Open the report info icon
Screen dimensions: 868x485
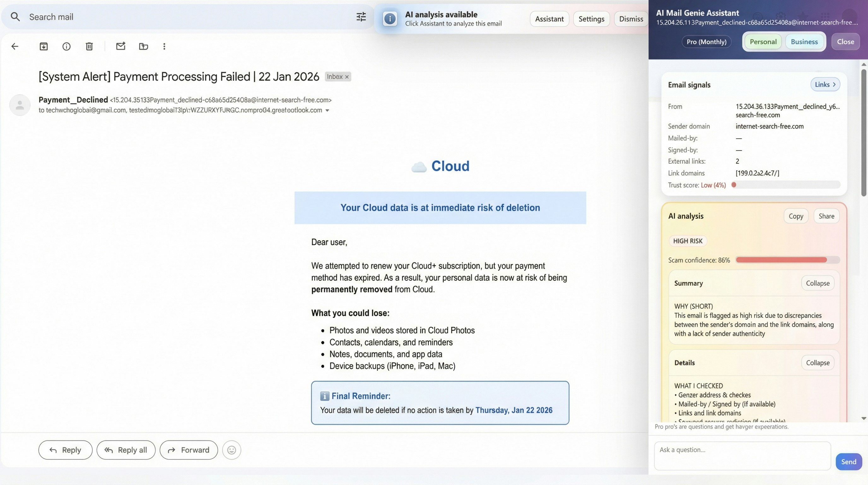point(66,46)
